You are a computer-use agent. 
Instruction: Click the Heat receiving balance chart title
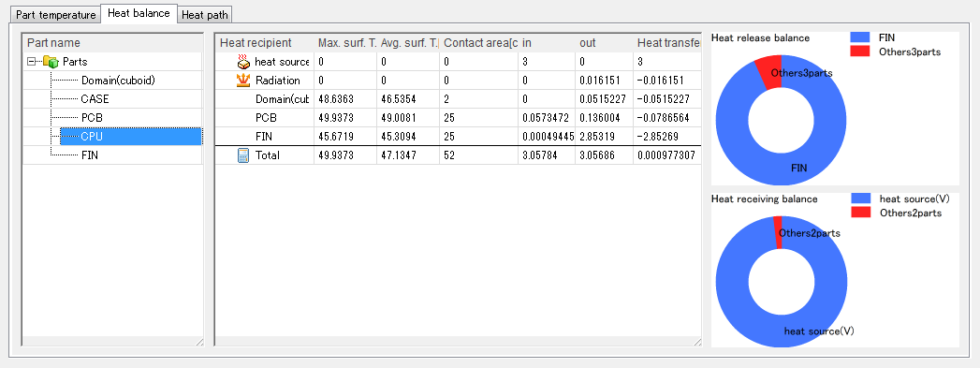pyautogui.click(x=764, y=199)
